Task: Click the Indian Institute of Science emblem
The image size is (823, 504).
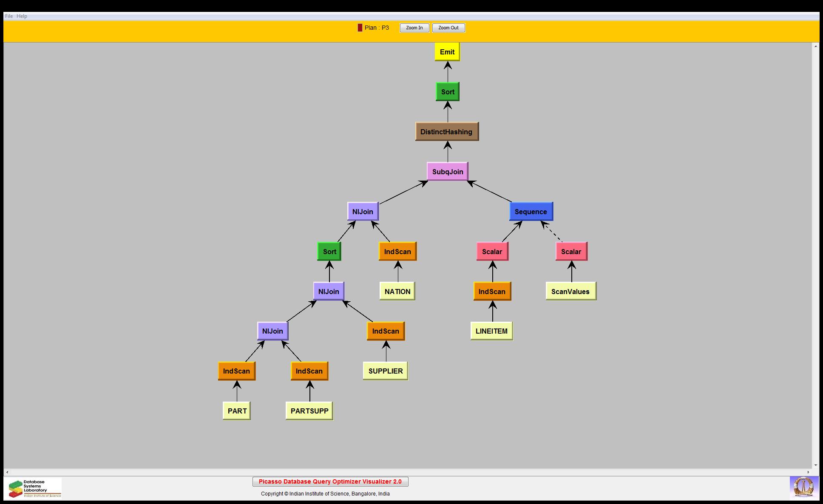Action: [803, 487]
